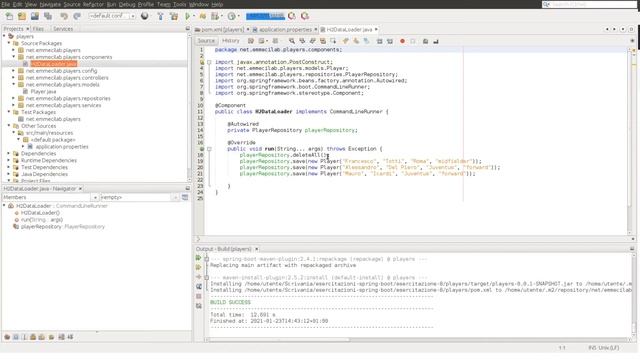Click the Save All toolbar icon

[x=48, y=16]
